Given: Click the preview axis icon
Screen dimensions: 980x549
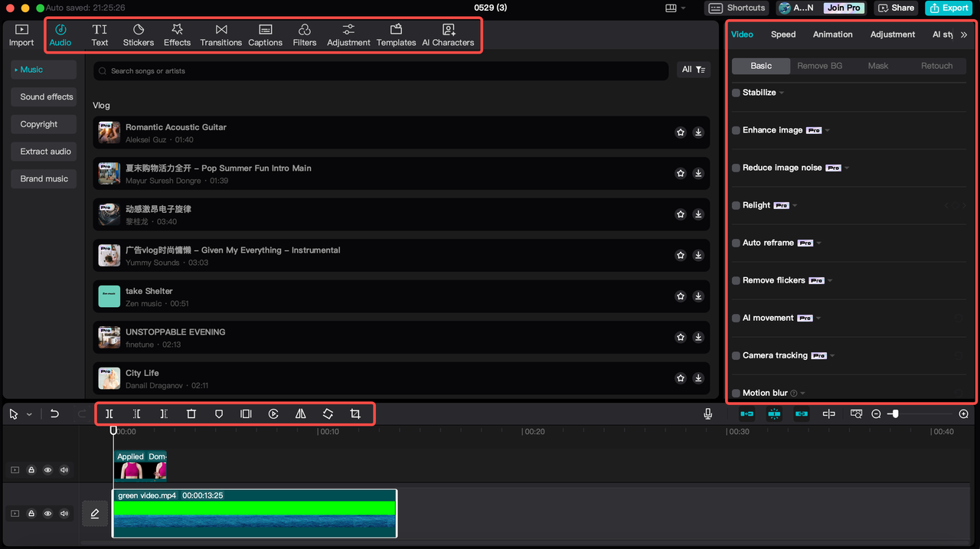Looking at the screenshot, I should [x=828, y=413].
